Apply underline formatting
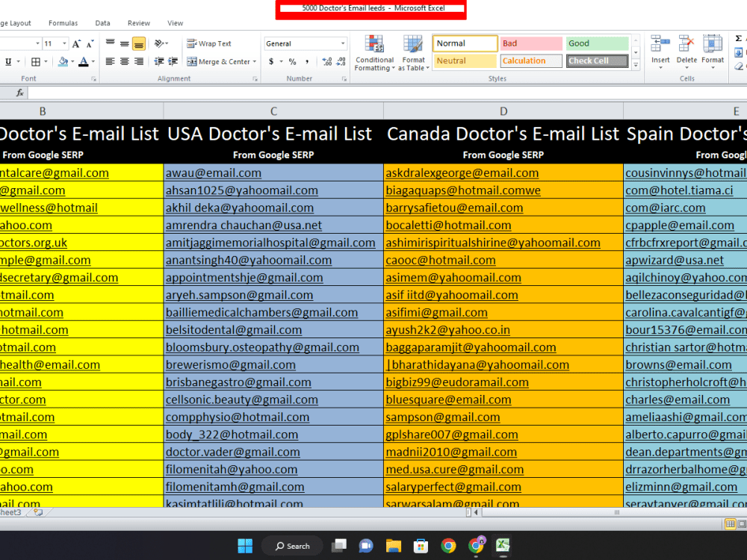This screenshot has height=560, width=747. 8,61
